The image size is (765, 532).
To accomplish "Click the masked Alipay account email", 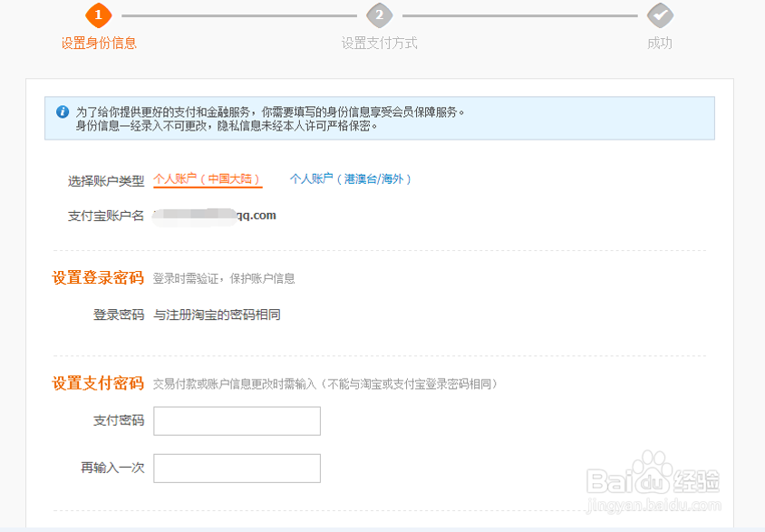I will (x=216, y=216).
